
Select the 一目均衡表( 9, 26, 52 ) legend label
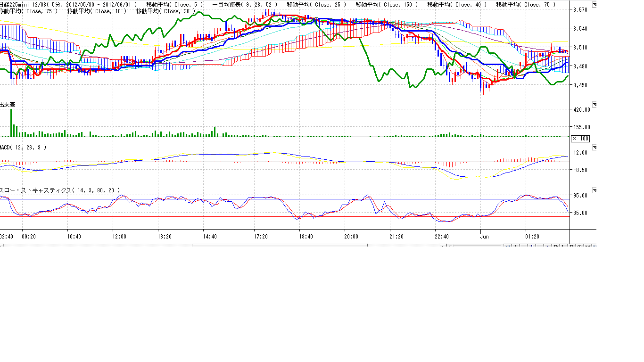point(244,5)
